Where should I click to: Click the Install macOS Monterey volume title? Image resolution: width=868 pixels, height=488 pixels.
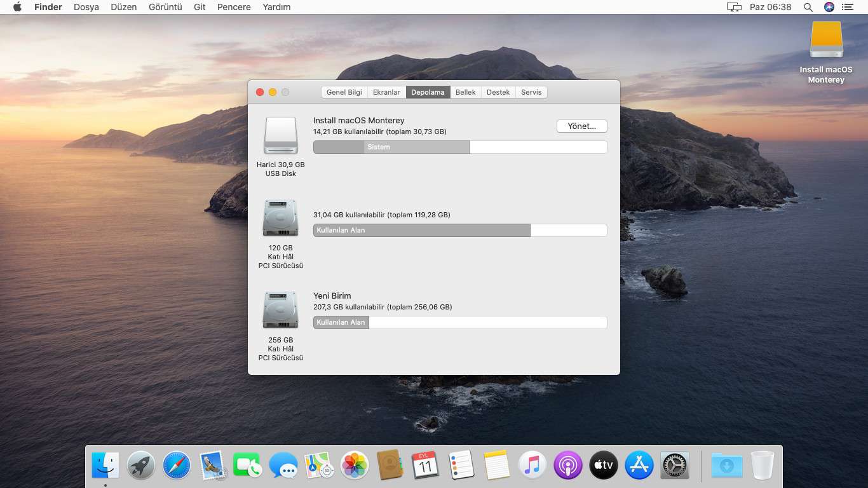[359, 121]
